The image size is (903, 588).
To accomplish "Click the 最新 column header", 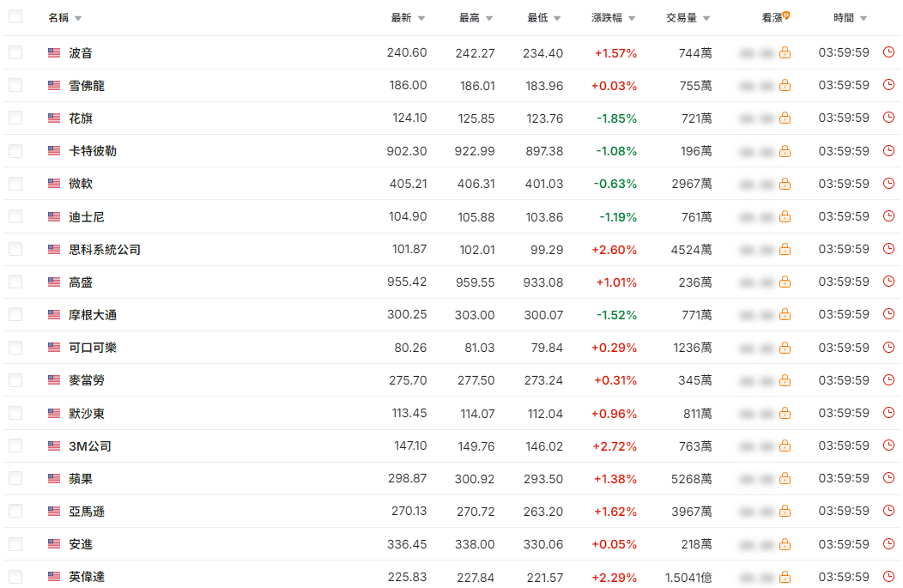I will [x=402, y=18].
